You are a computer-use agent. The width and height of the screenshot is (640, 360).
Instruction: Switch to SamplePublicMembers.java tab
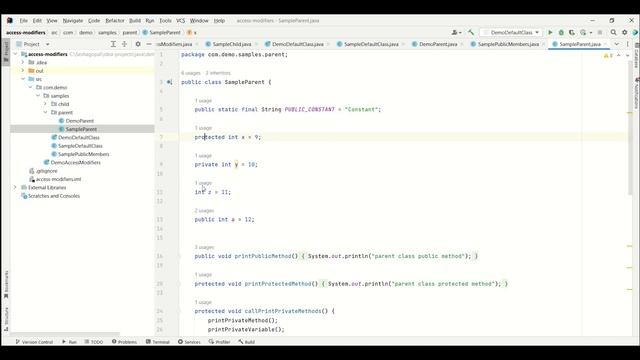pos(508,44)
